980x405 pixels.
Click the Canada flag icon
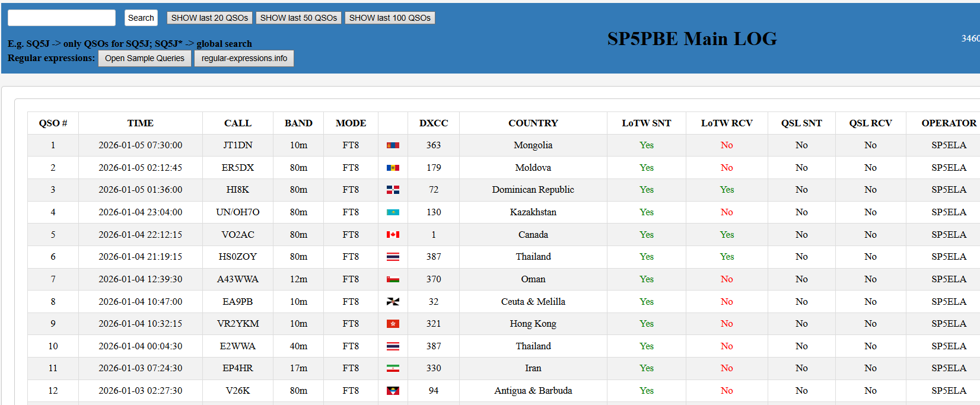click(393, 235)
